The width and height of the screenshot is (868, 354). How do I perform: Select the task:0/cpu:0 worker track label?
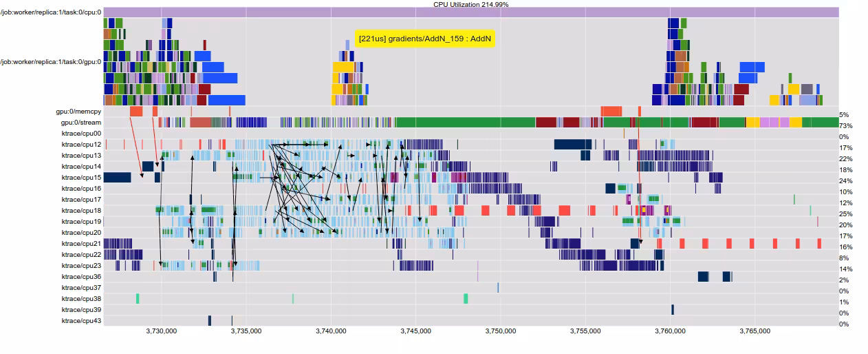point(51,12)
